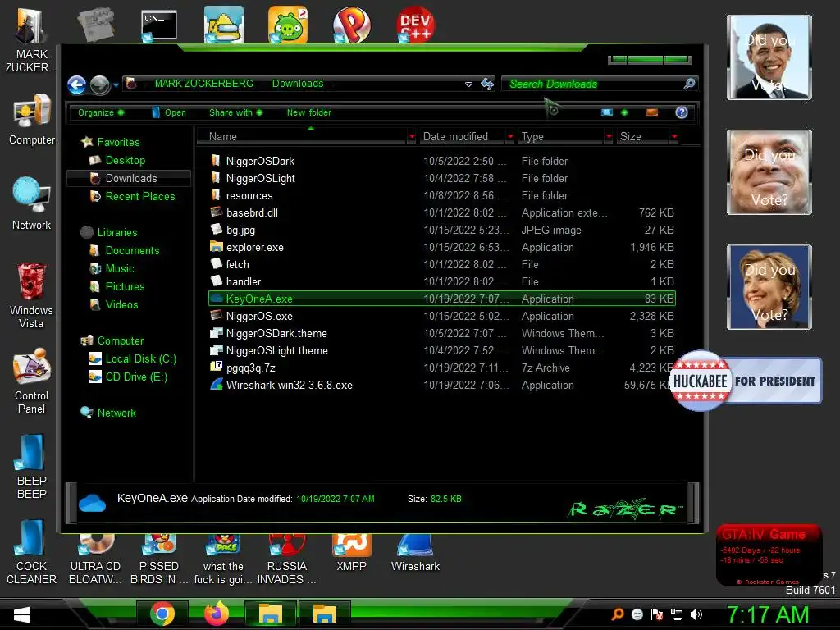The image size is (840, 630).
Task: Open Explorer help question mark
Action: (x=682, y=112)
